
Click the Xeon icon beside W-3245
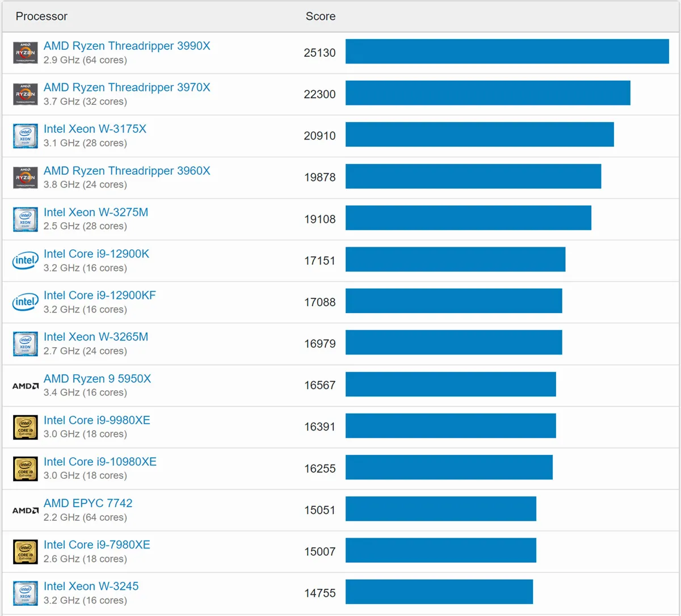26,593
